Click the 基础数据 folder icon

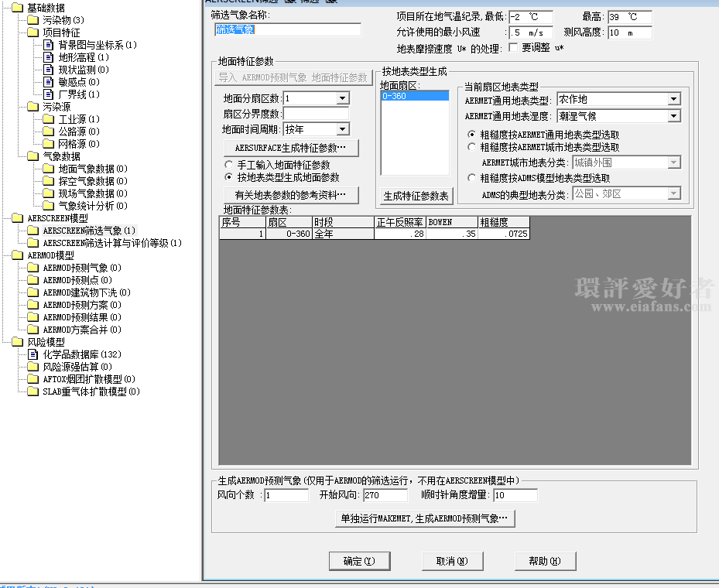tap(18, 7)
